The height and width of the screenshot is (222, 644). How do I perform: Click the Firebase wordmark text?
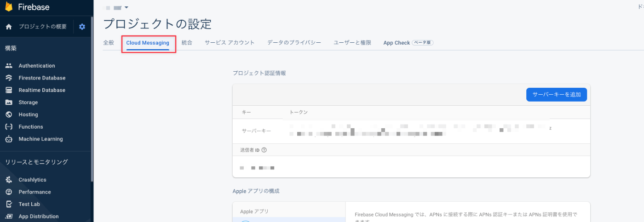tap(34, 7)
